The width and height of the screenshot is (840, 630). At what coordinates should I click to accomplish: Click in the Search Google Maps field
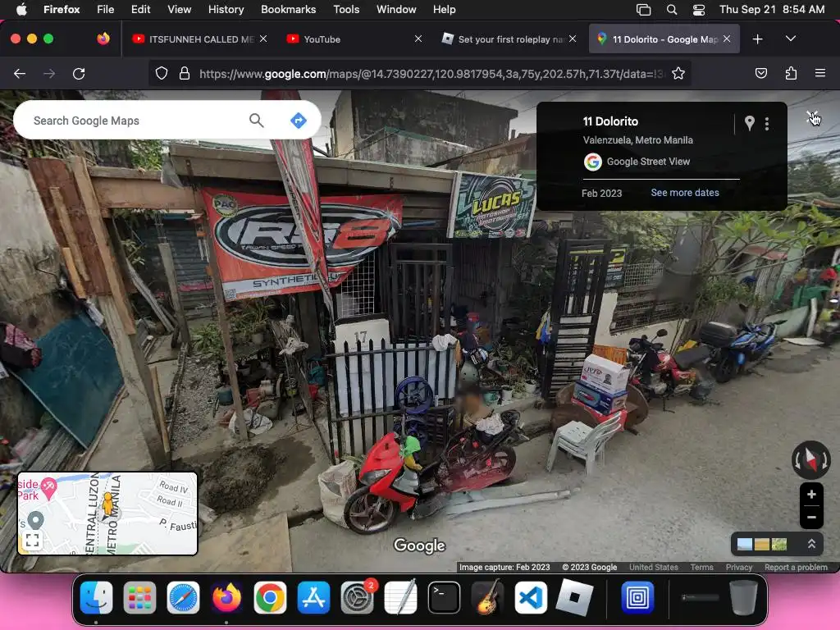point(134,121)
